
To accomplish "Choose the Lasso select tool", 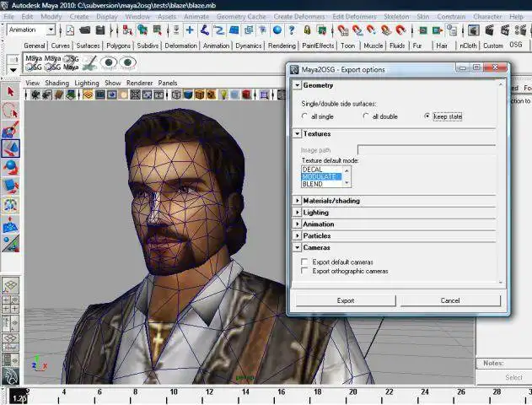I will 11,111.
